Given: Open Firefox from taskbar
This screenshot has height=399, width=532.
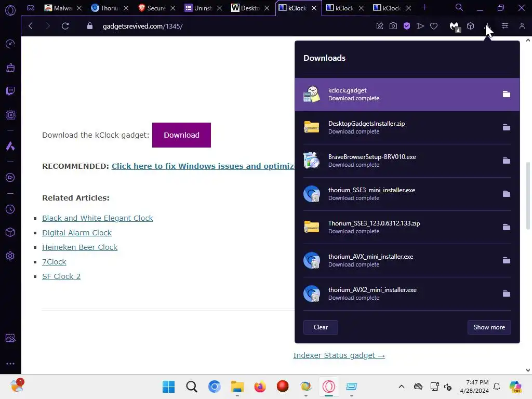Looking at the screenshot, I should click(260, 387).
